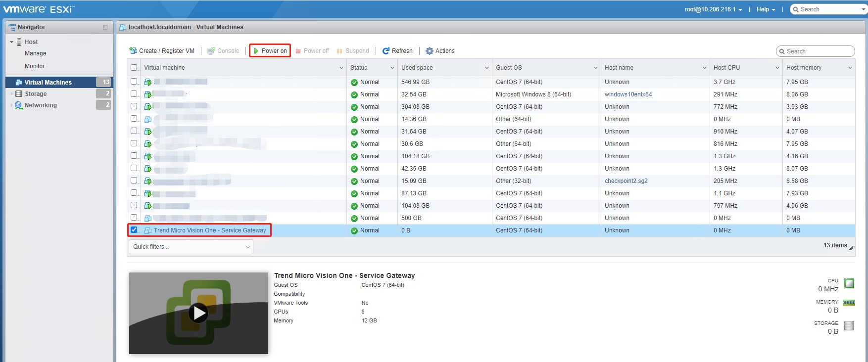868x362 pixels.
Task: Click the Storage icon in Navigator
Action: point(19,94)
